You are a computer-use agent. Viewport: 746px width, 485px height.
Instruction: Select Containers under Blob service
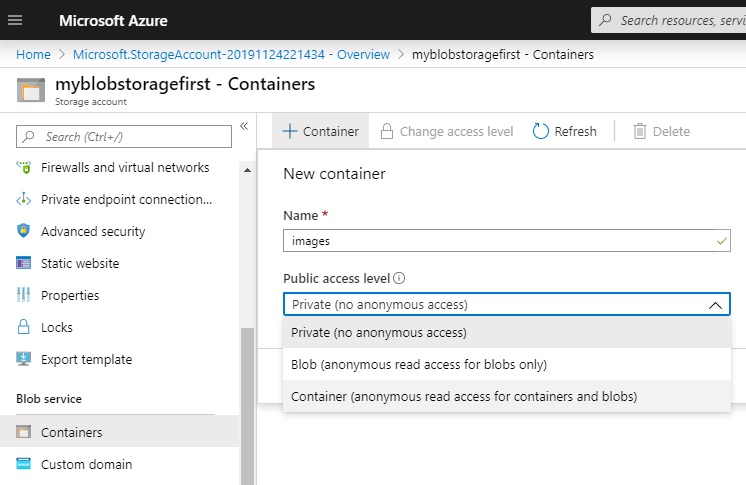coord(120,431)
